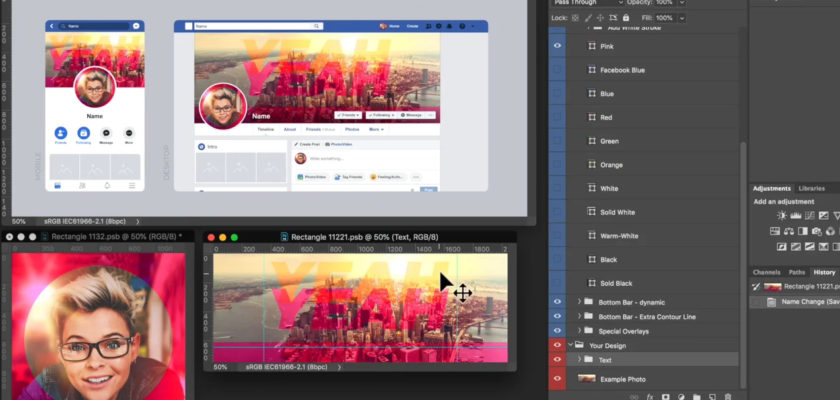Toggle artboard auto-nesting lock icon
The image size is (840, 400).
613,18
